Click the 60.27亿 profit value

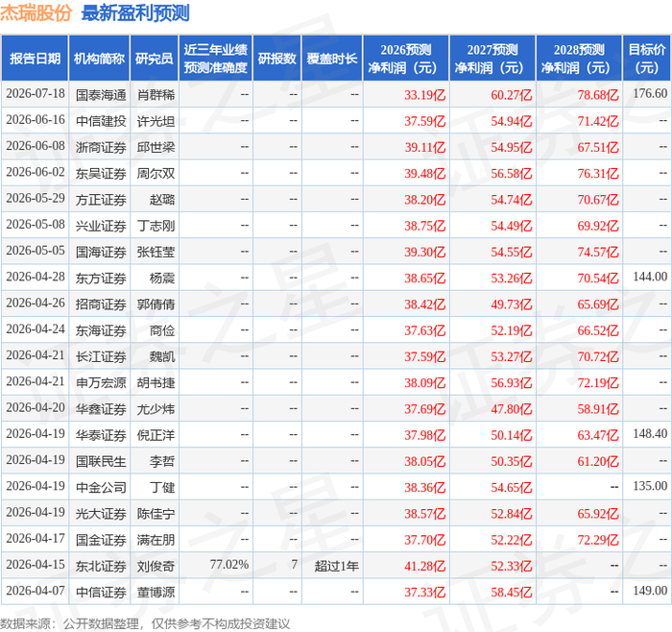512,95
